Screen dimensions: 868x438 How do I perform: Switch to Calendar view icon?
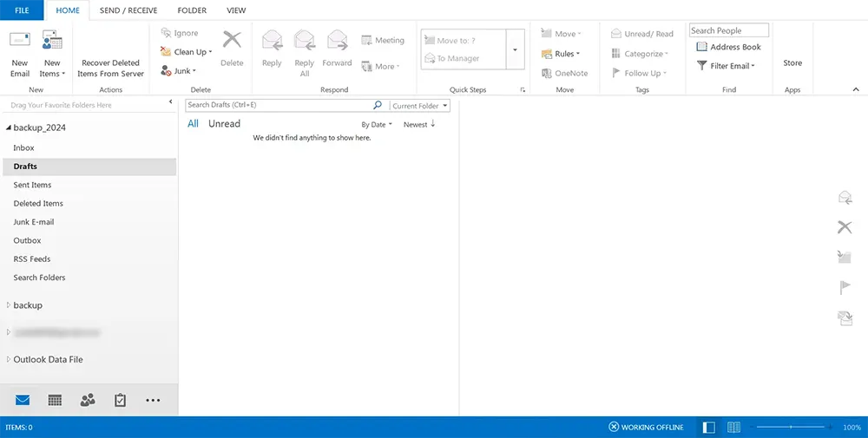coord(55,400)
